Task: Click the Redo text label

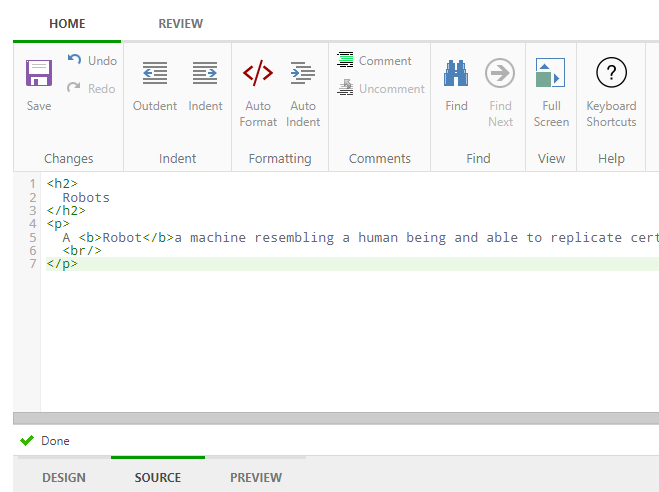Action: coord(102,89)
